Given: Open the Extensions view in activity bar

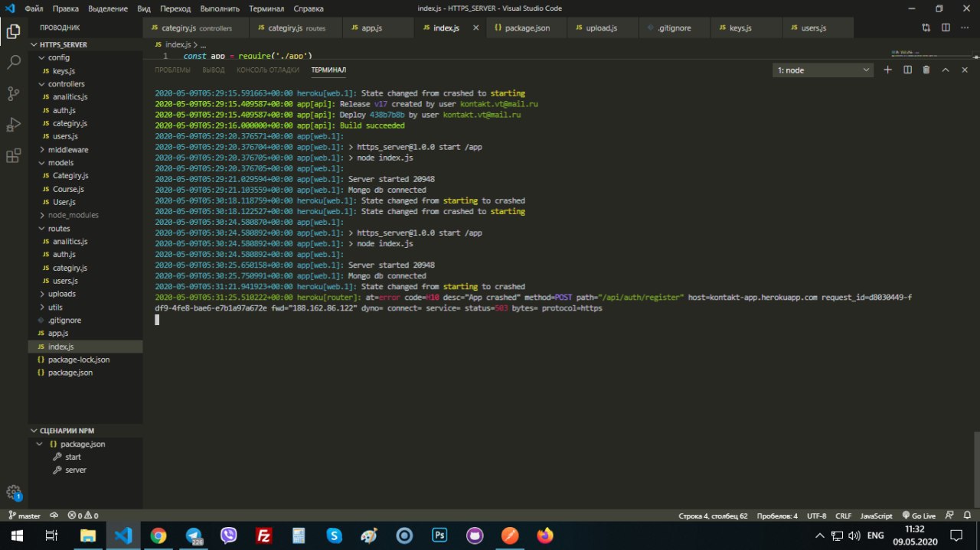Looking at the screenshot, I should click(x=13, y=156).
